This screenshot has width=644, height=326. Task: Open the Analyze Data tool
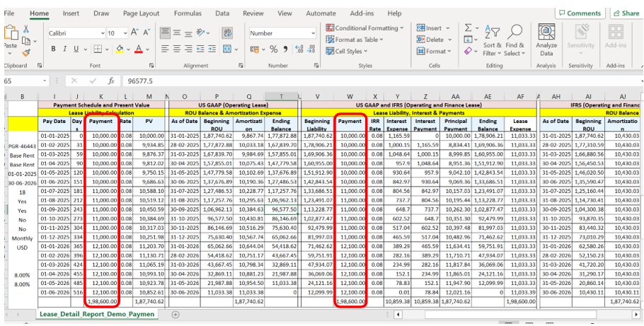click(546, 39)
